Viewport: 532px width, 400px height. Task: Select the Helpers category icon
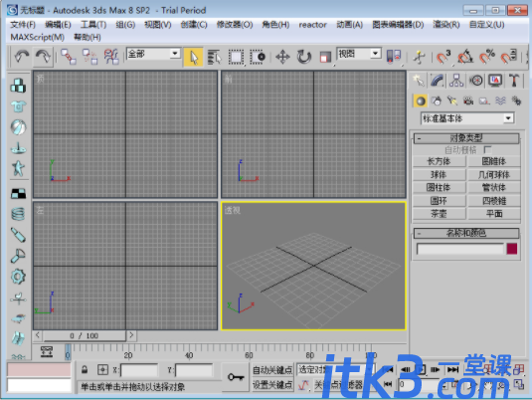[x=484, y=100]
